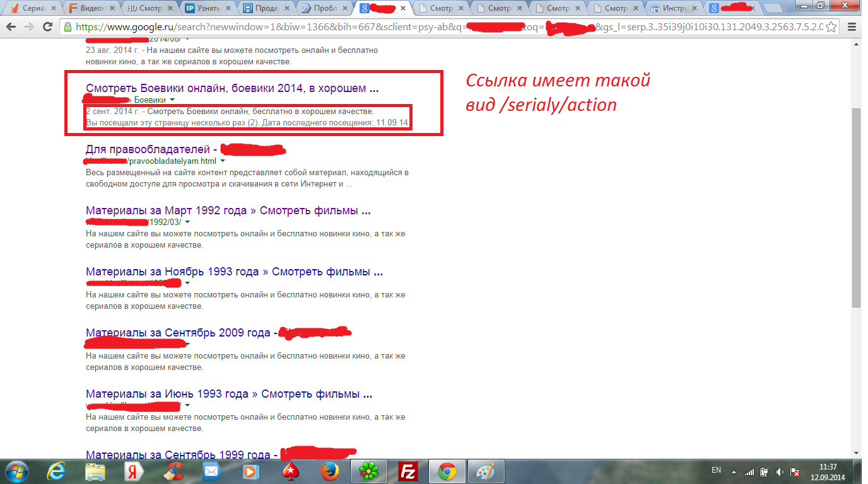
Task: Click the google.ru address bar
Action: (449, 28)
